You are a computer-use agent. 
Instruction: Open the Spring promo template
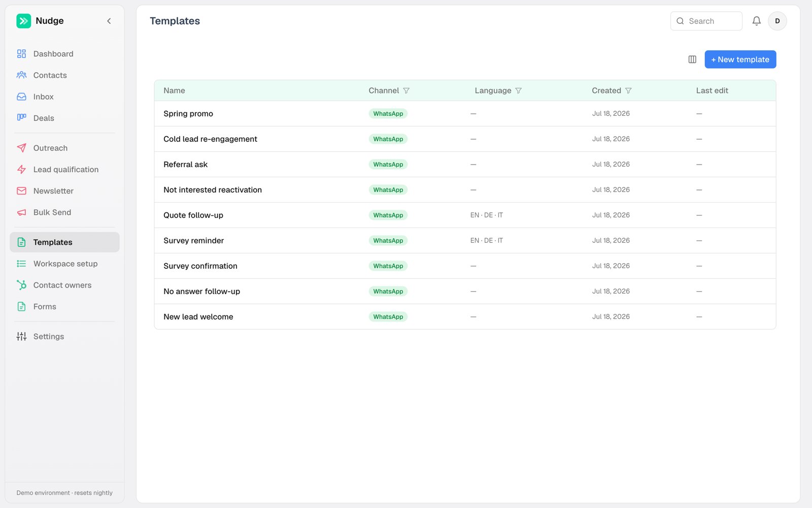point(188,114)
